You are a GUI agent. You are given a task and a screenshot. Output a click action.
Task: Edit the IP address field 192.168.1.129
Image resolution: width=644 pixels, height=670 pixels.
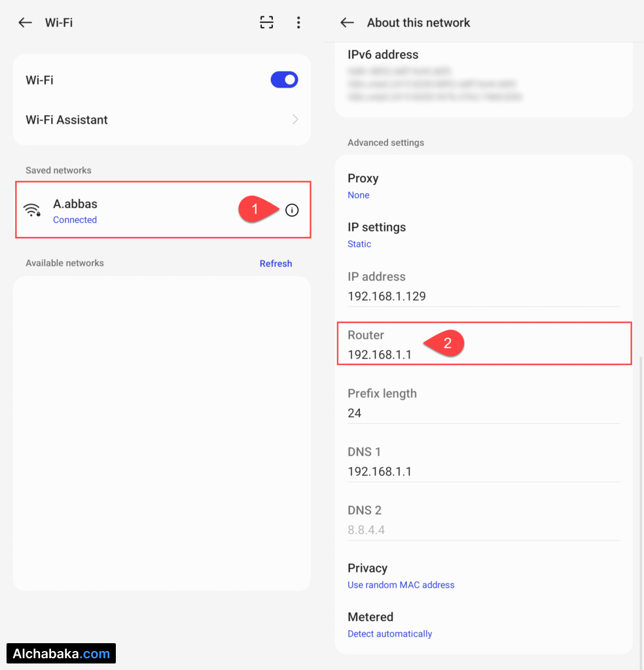(387, 296)
